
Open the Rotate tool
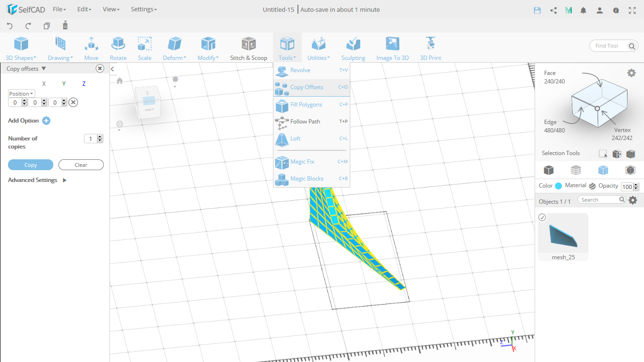118,49
